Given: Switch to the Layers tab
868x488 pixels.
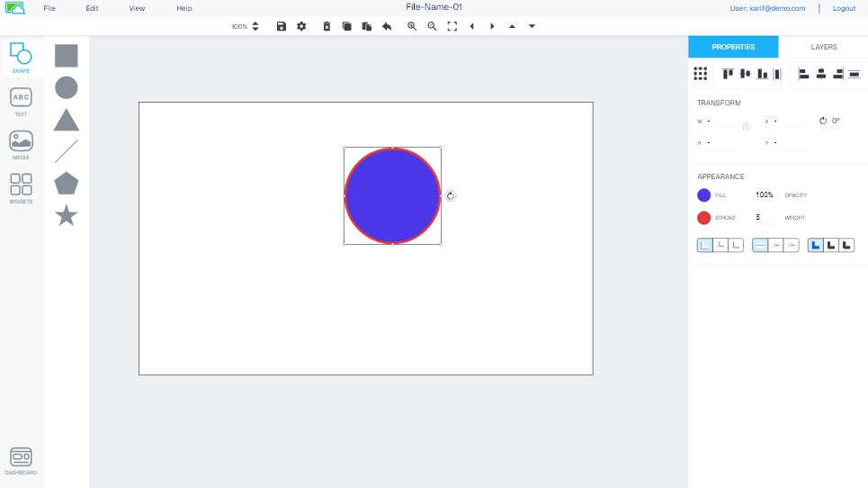Looking at the screenshot, I should click(x=823, y=47).
